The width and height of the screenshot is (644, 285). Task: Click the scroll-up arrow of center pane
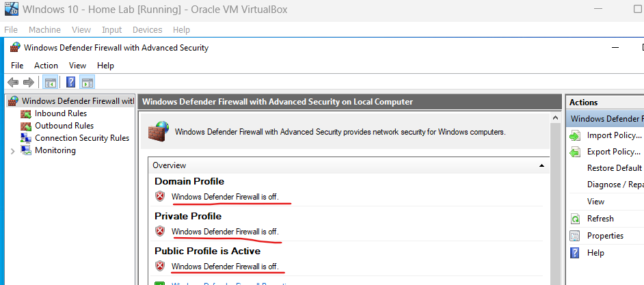(555, 118)
